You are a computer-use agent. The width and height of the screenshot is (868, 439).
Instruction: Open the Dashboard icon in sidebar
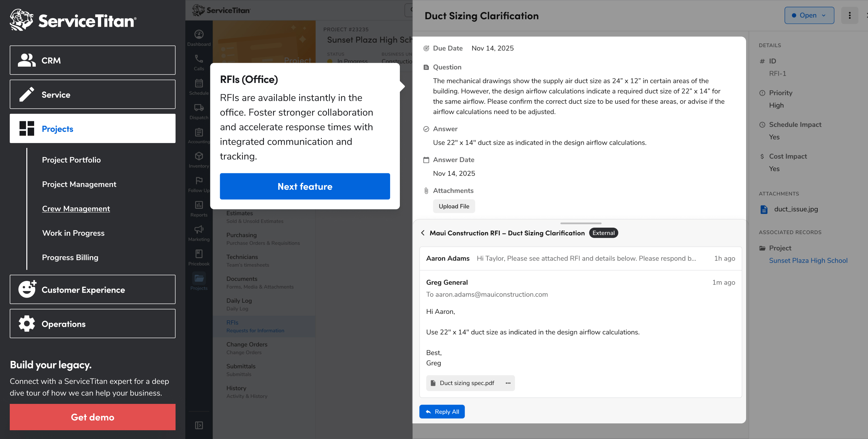[x=199, y=35]
